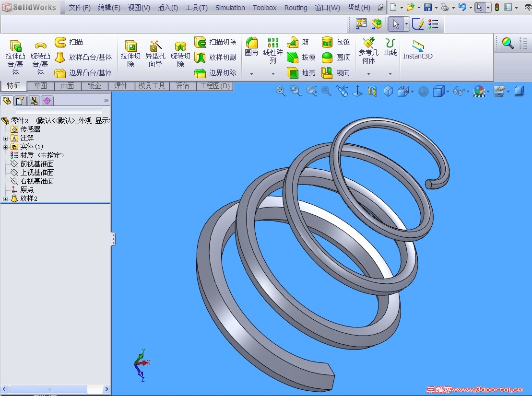532x396 pixels.
Task: Select the Draft (拔模) feature
Action: [301, 58]
